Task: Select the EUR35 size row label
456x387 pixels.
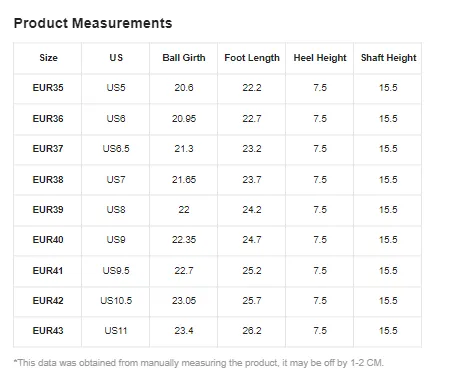Action: click(48, 88)
